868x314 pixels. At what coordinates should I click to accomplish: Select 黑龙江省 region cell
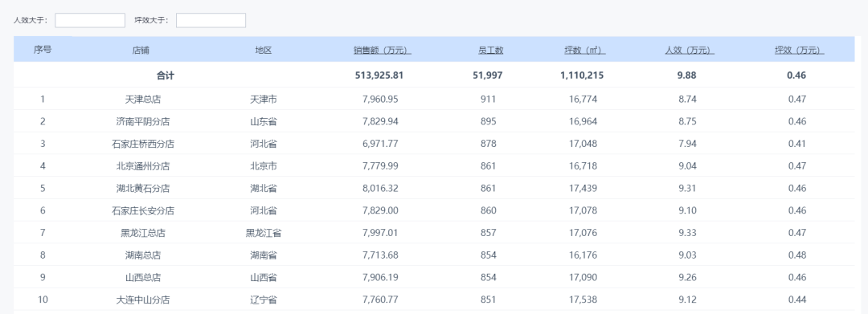pyautogui.click(x=264, y=233)
